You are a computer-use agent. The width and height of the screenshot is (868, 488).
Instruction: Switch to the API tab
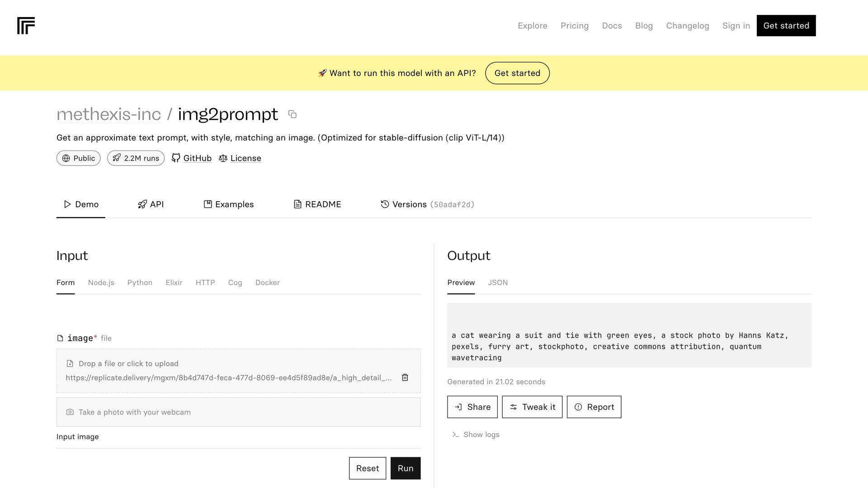point(151,204)
